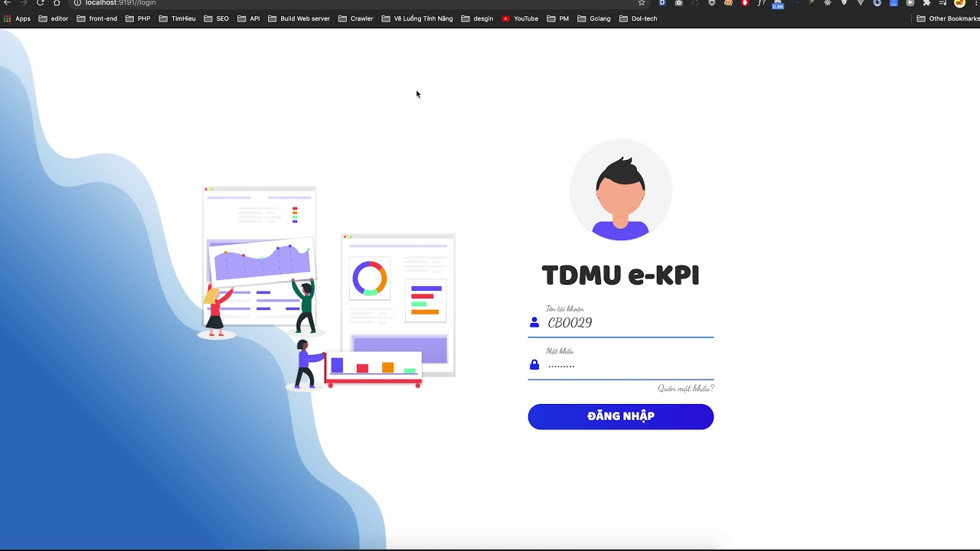Click the extension icon with 0.86 badge
980x551 pixels.
[x=778, y=4]
